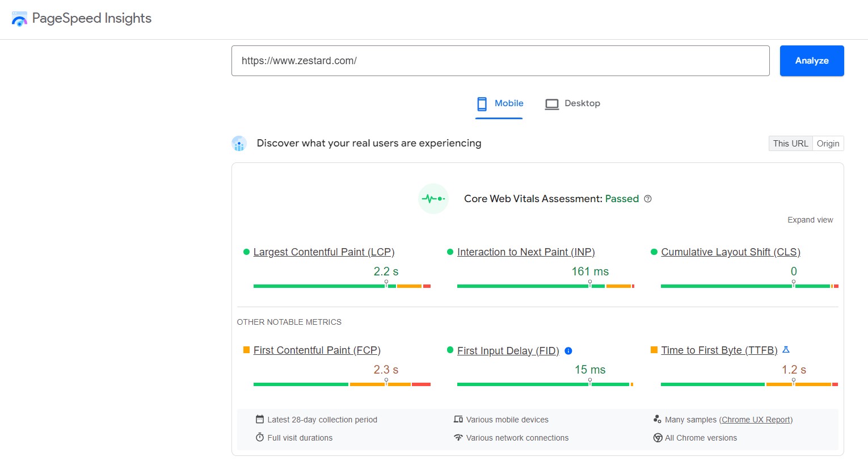Viewport: 868px width, 469px height.
Task: Click the wifi icon beside network connections
Action: tap(458, 437)
